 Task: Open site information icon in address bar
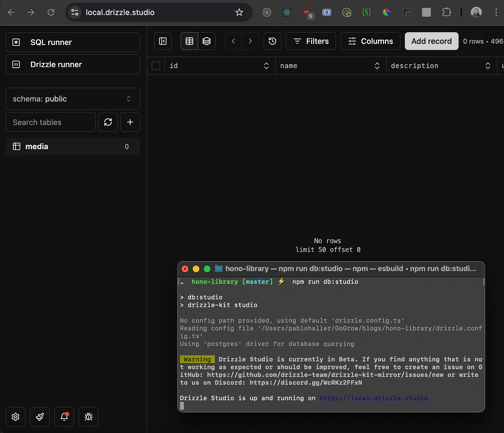pyautogui.click(x=75, y=12)
